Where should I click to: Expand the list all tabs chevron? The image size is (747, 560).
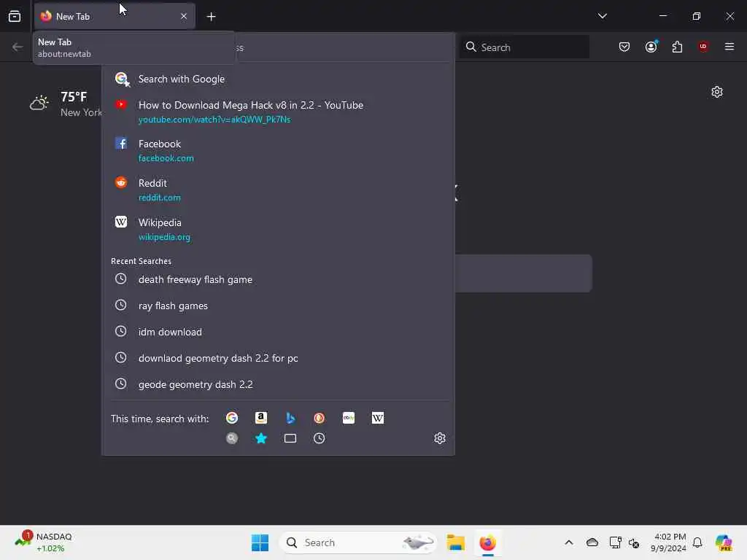[x=602, y=16]
